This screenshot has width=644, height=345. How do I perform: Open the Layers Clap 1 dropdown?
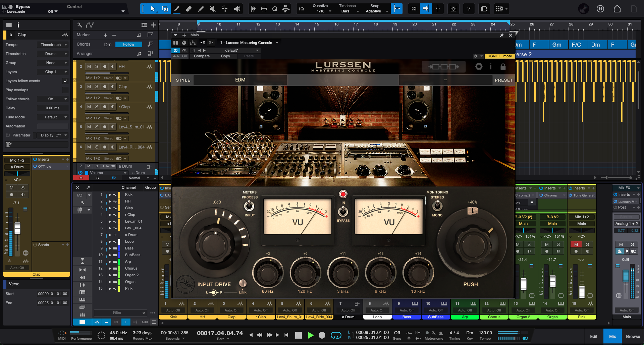pos(52,72)
